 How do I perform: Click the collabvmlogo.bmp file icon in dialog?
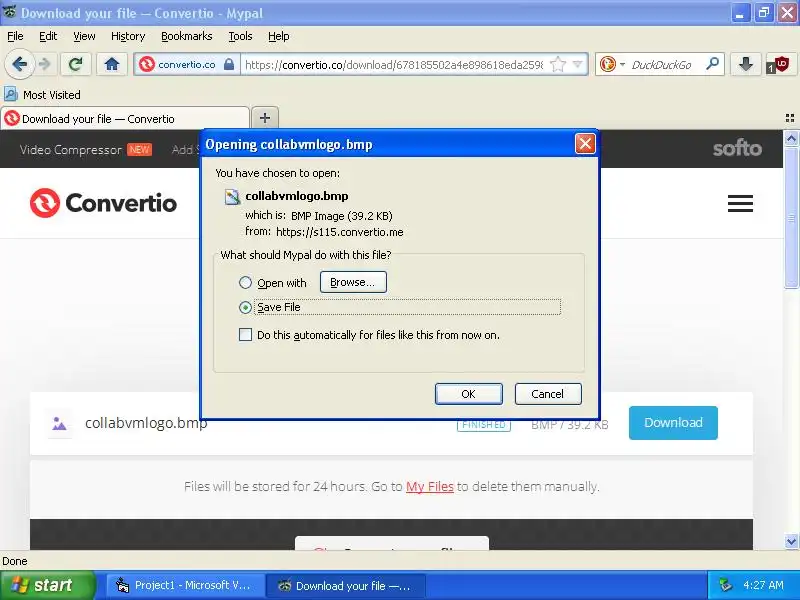click(x=232, y=196)
